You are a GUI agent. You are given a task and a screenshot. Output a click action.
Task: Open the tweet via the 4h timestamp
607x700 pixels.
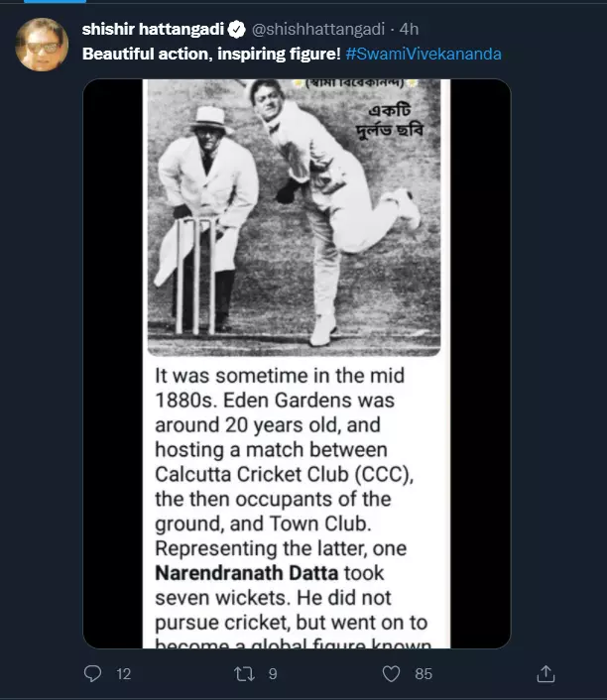409,27
